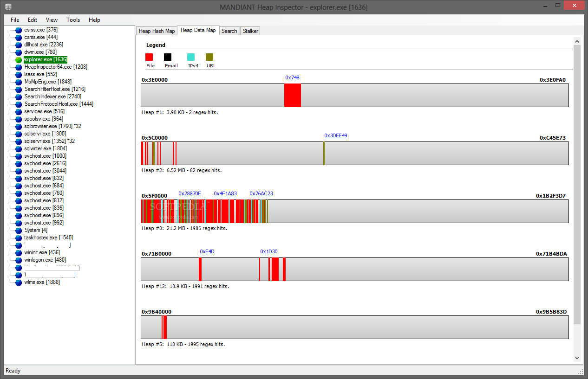Select svchost.exe [836] process
Screen dimensions: 588x379
tap(44, 208)
